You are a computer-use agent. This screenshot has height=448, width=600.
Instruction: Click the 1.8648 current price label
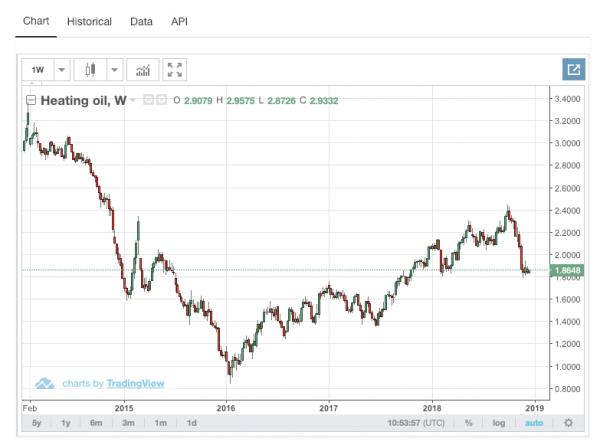(x=562, y=271)
